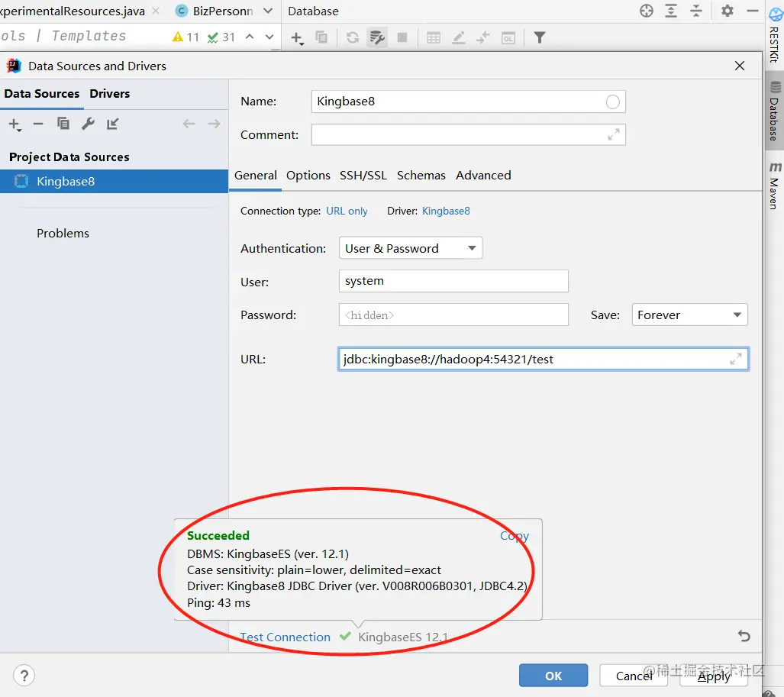Add a new data source in dialog

tap(15, 124)
